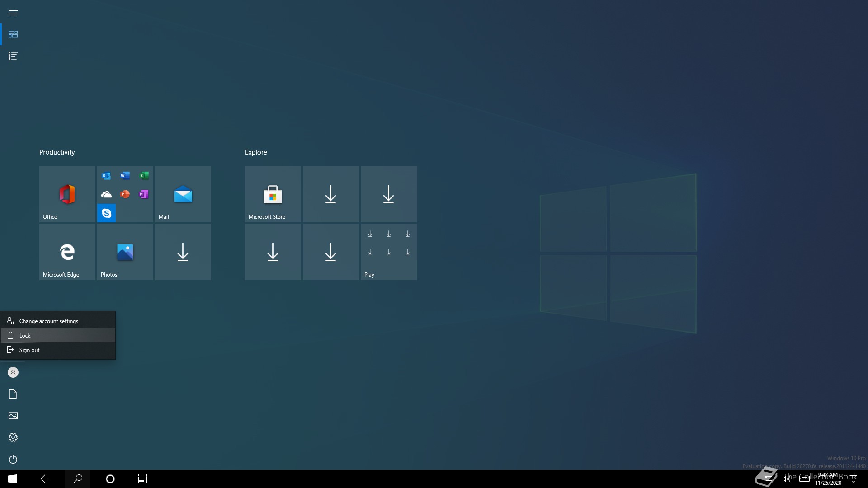Click the Productivity group header
Viewport: 868px width, 488px height.
point(57,152)
